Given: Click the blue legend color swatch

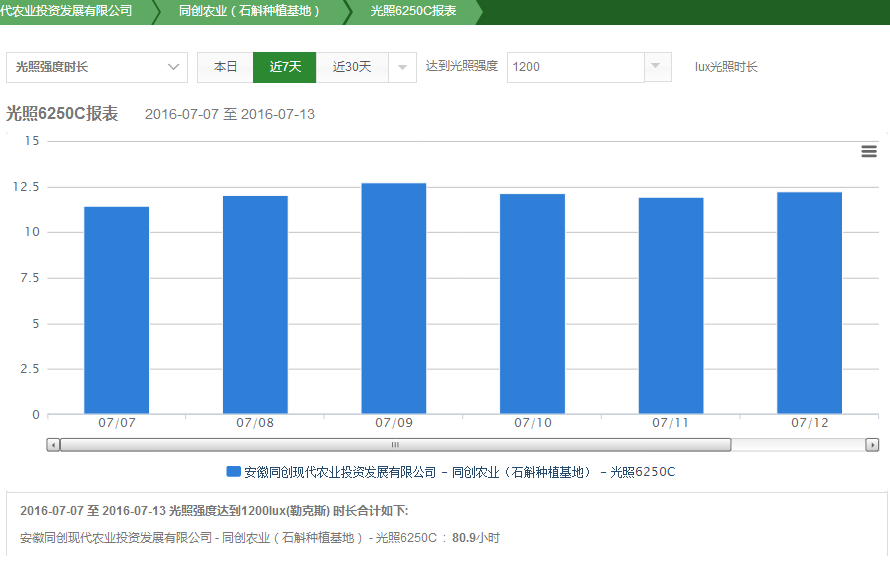Looking at the screenshot, I should tap(233, 471).
